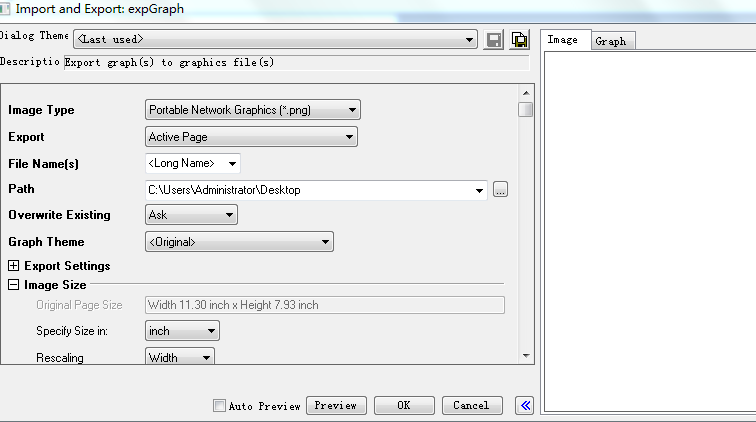Enable the Auto Preview checkbox
The height and width of the screenshot is (422, 756).
pos(220,406)
